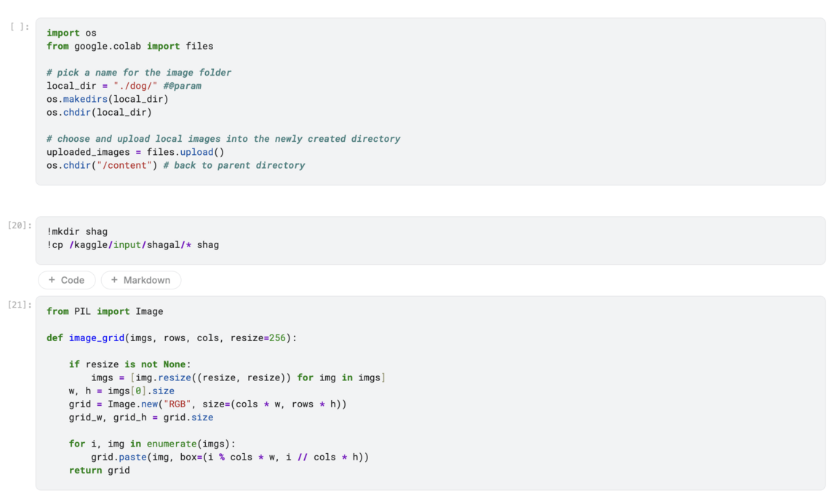Click the "[20]:" execution count prompt
This screenshot has width=838, height=504.
(x=20, y=225)
